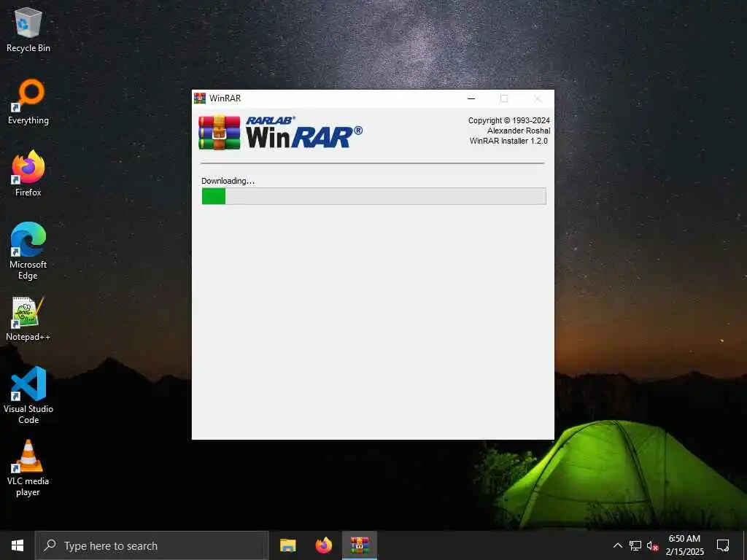The height and width of the screenshot is (560, 747).
Task: Select the Everything search desktop shortcut
Action: [x=28, y=102]
